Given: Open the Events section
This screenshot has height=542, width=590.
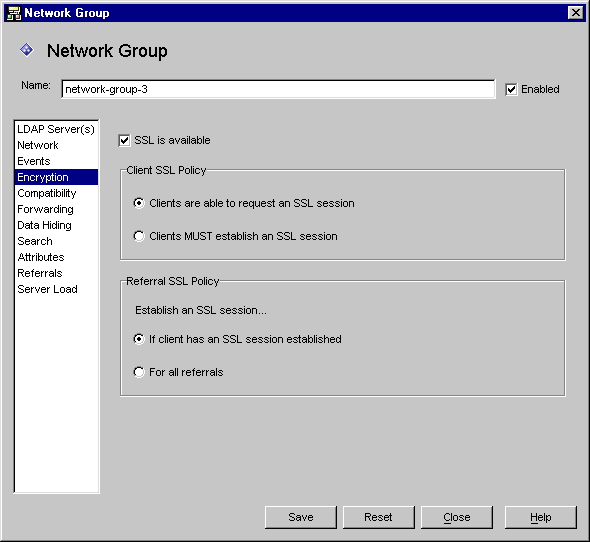Looking at the screenshot, I should tap(56, 161).
